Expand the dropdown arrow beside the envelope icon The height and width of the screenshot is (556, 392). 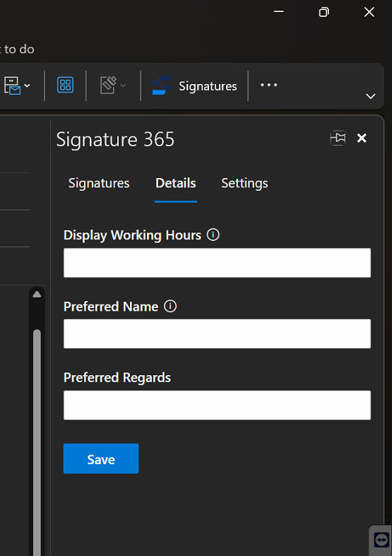tap(28, 85)
